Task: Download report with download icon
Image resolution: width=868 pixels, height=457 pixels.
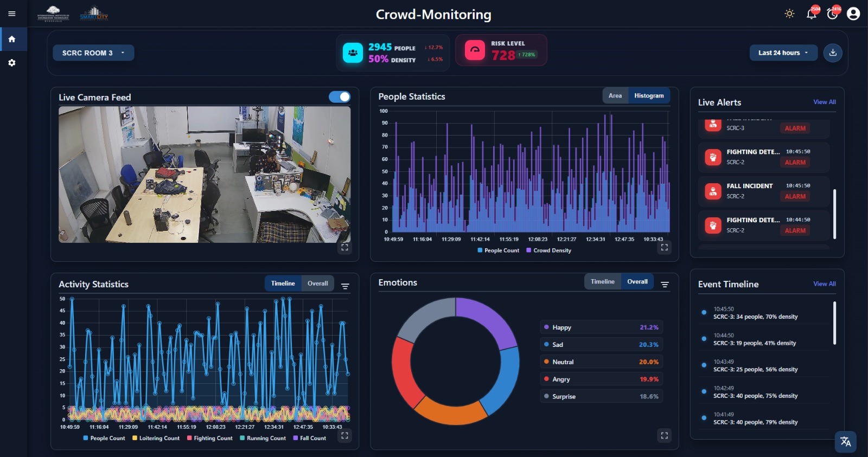Action: click(833, 53)
